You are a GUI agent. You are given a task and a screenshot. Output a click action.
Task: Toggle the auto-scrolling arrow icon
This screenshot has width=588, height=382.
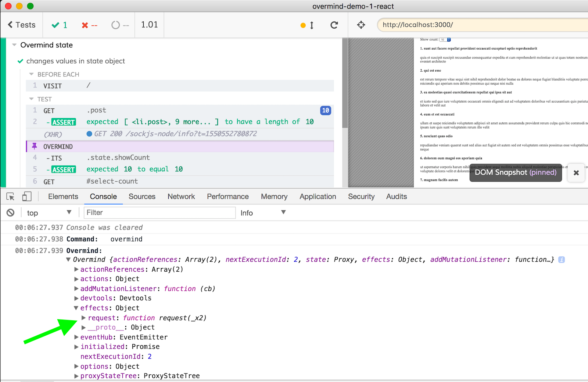click(x=311, y=25)
